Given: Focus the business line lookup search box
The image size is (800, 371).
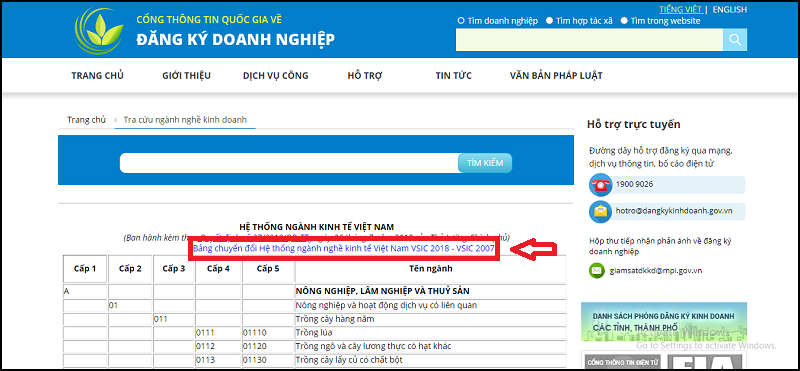Looking at the screenshot, I should (289, 163).
